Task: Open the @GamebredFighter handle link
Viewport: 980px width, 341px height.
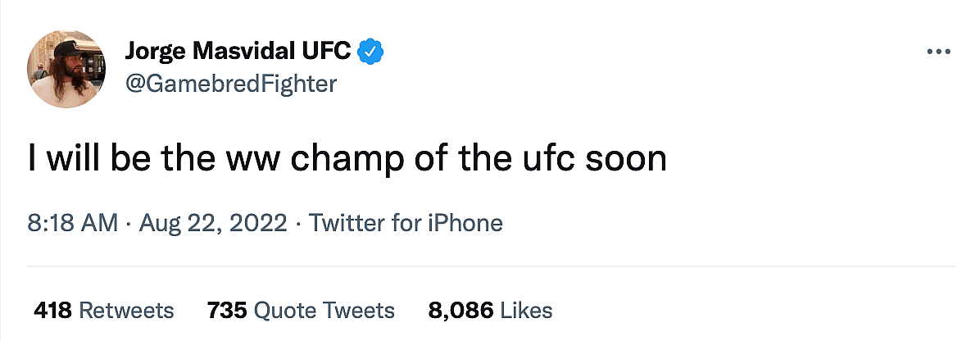Action: click(230, 84)
